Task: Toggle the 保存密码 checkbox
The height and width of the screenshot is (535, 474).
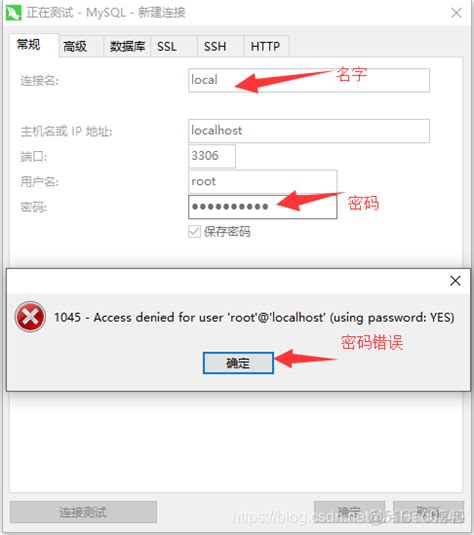Action: (x=195, y=232)
